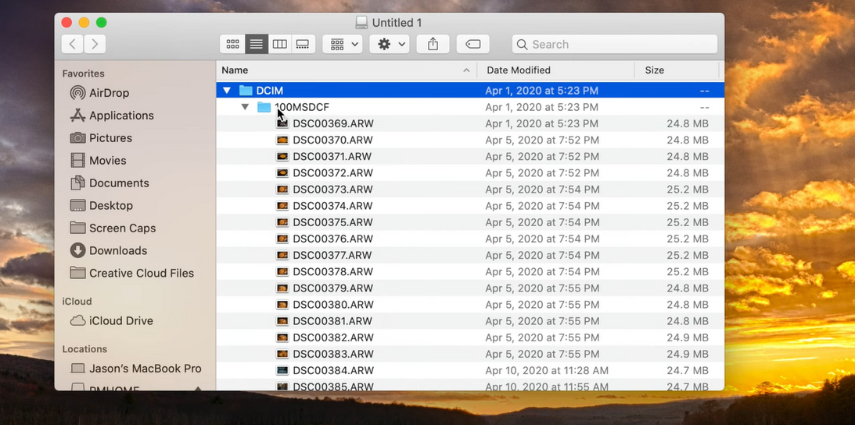855x425 pixels.
Task: Go back with the left arrow button
Action: click(72, 44)
